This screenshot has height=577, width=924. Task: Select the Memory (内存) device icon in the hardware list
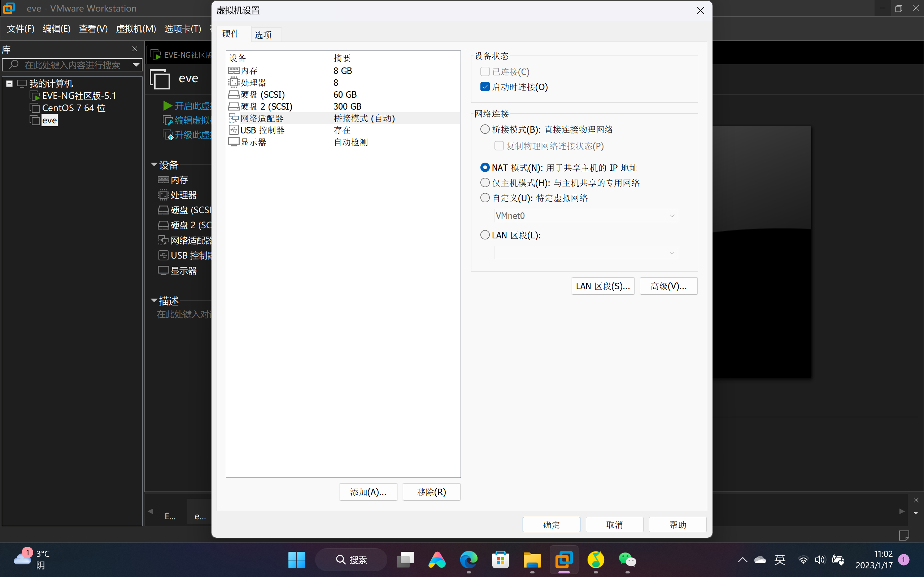tap(233, 71)
